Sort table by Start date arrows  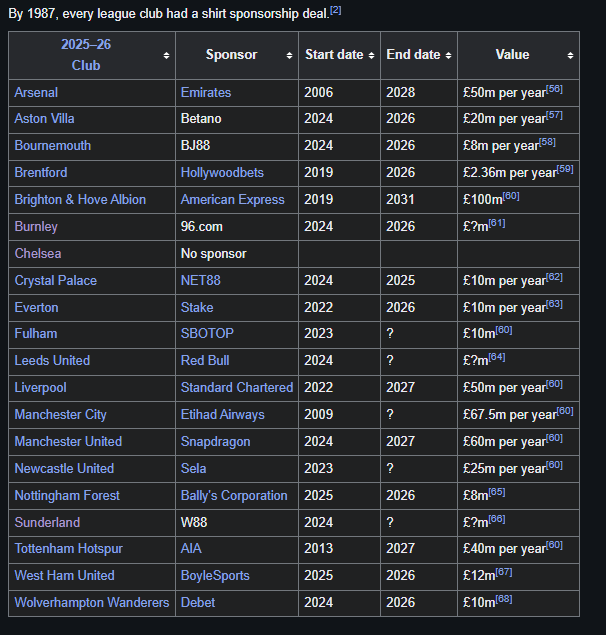371,55
